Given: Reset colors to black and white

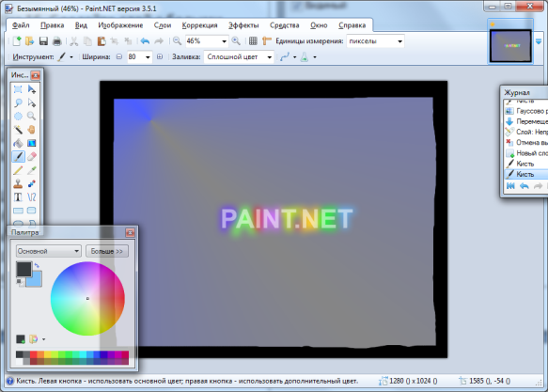Looking at the screenshot, I should 21,283.
